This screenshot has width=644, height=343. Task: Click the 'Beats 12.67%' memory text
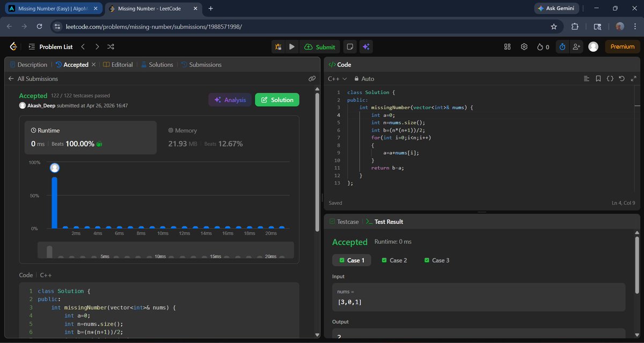point(223,144)
